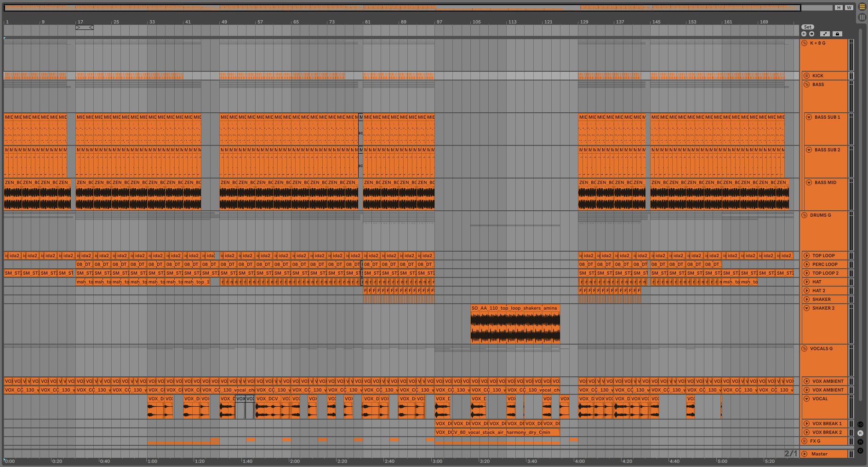Unfold the TOP LOOP track
The width and height of the screenshot is (868, 467).
pos(806,256)
